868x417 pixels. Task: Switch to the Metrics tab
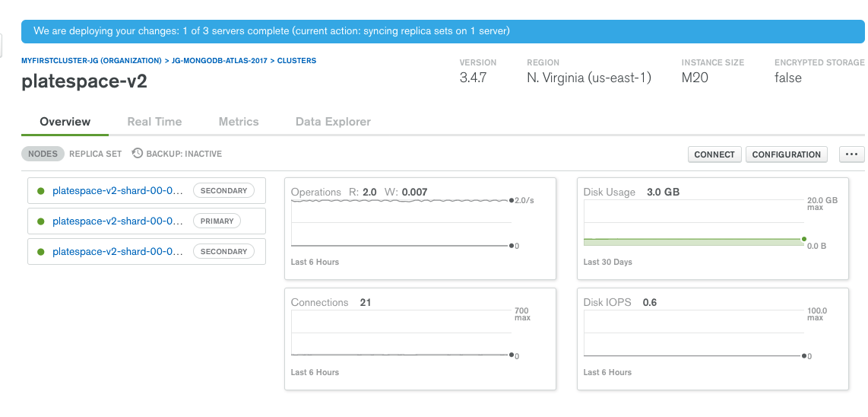click(239, 122)
